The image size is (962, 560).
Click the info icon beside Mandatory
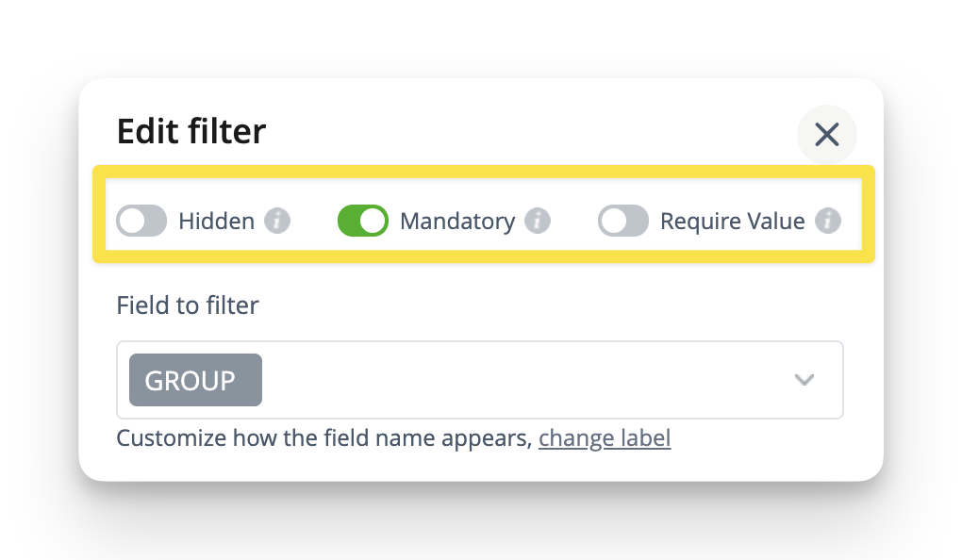coord(537,222)
